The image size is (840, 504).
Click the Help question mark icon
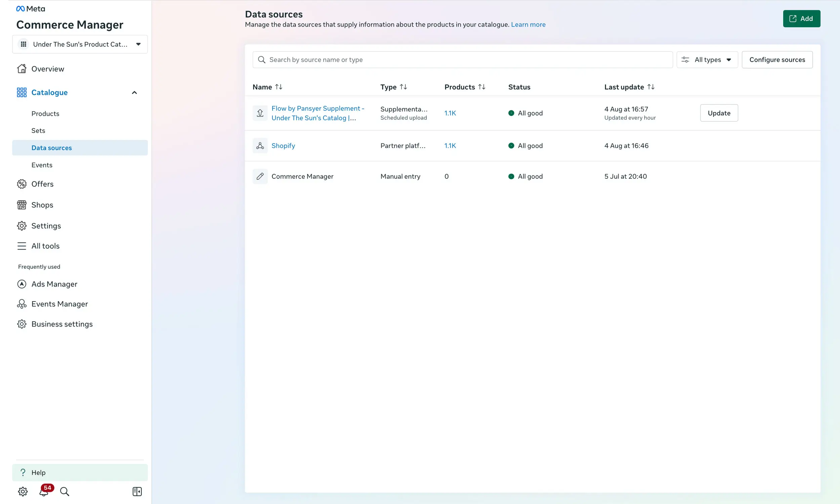[23, 472]
